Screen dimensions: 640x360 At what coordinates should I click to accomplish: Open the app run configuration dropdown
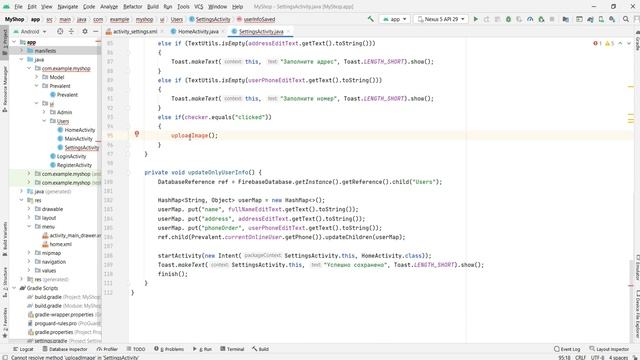tap(394, 19)
